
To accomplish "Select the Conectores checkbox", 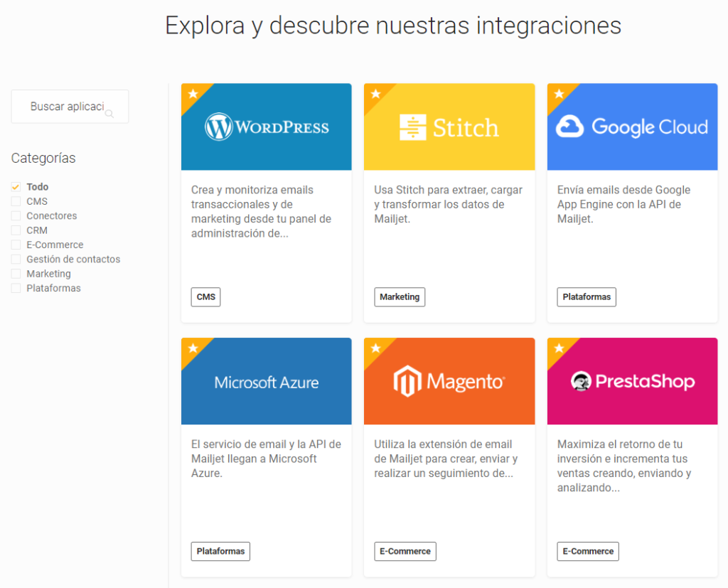I will [x=16, y=216].
